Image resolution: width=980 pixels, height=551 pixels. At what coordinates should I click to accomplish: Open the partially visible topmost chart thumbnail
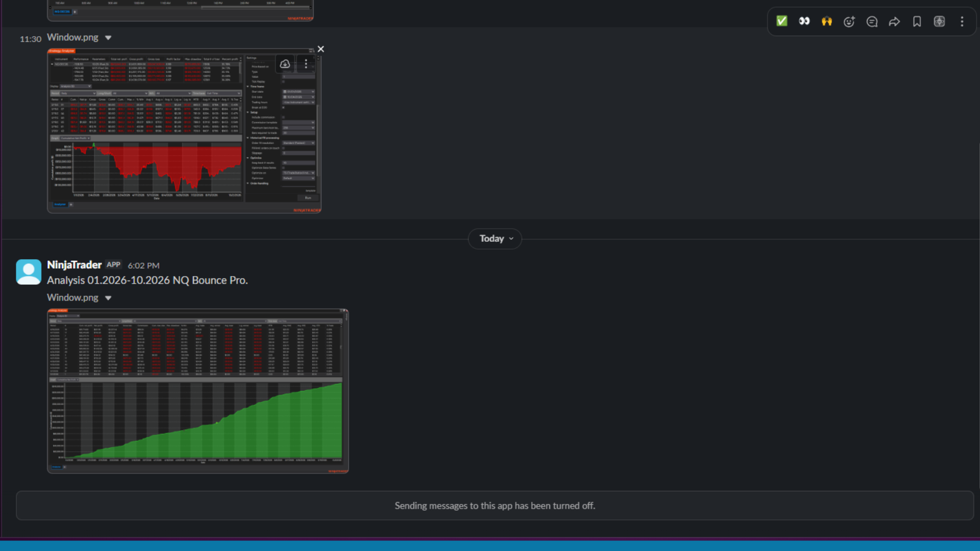click(x=180, y=10)
